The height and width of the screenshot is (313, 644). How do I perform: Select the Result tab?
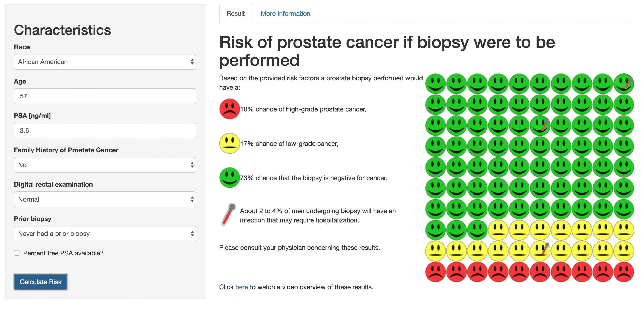(236, 13)
